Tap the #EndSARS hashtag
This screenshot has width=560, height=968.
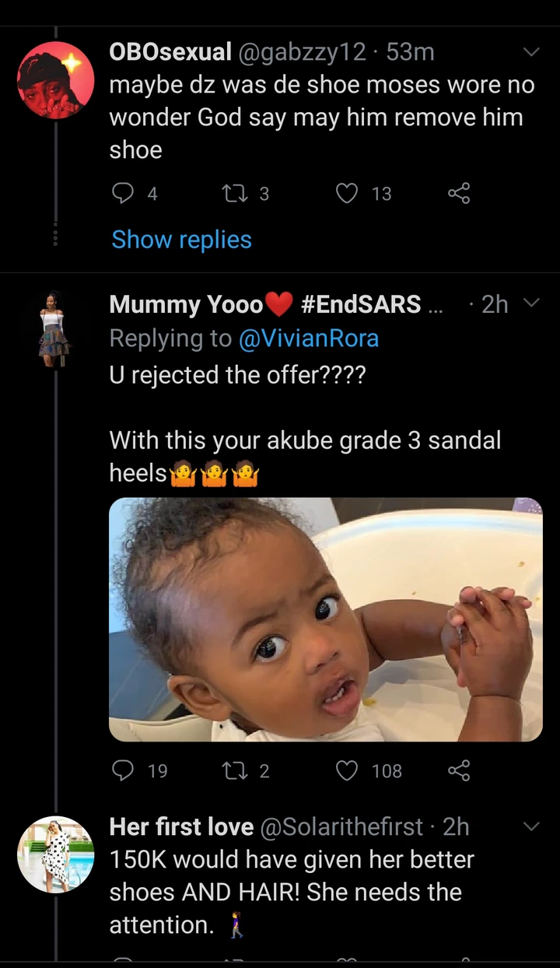[360, 304]
